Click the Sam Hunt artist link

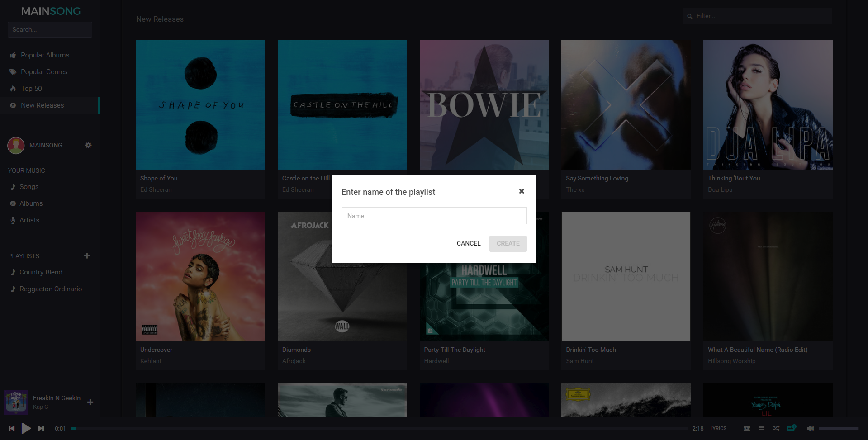tap(580, 361)
